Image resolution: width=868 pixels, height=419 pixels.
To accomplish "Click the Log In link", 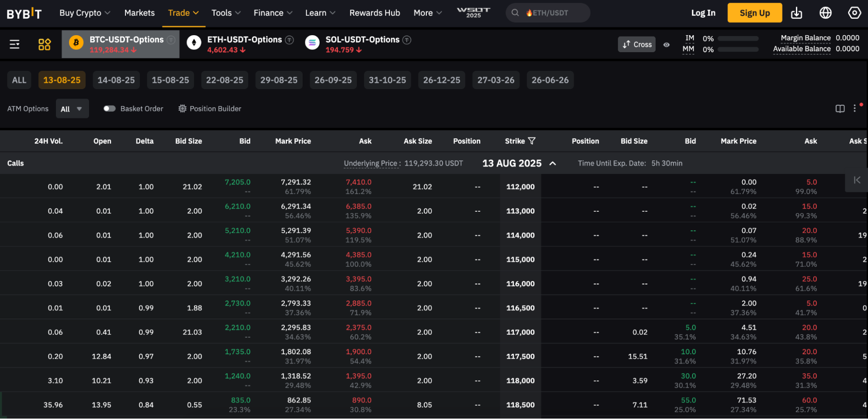I will click(x=703, y=13).
